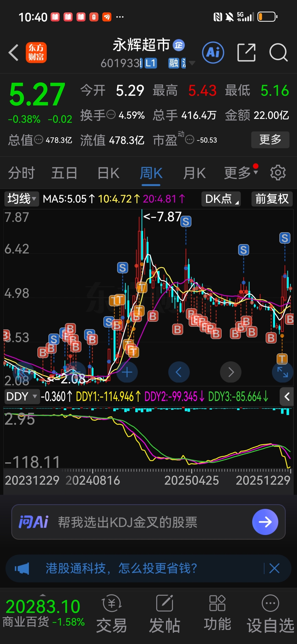Image resolution: width=297 pixels, height=644 pixels.
Task: Tap the DDY1:-114.946 value
Action: (x=108, y=397)
